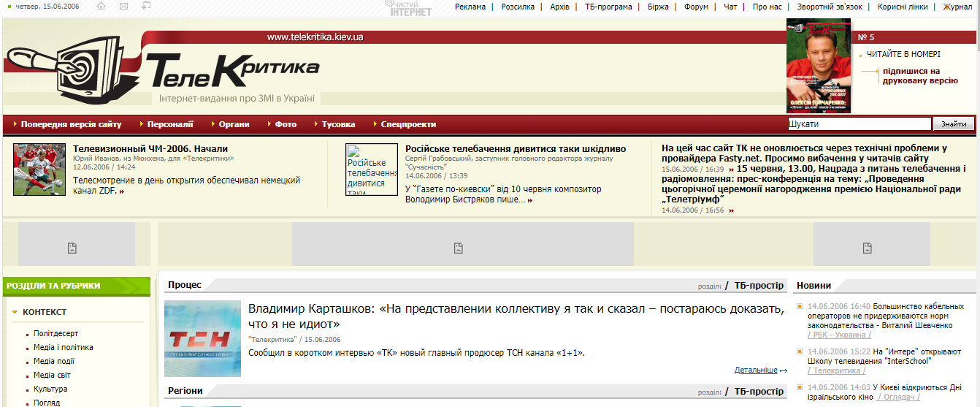
Task: Click the Знайти search button
Action: (954, 124)
